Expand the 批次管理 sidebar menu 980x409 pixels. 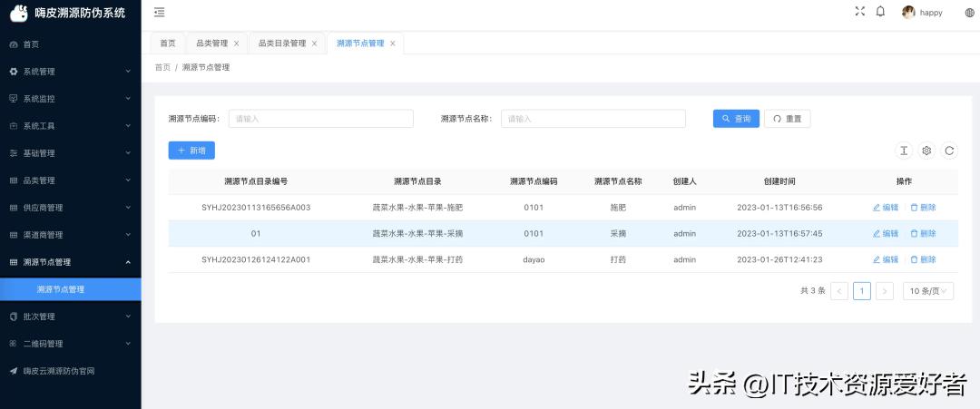(x=70, y=316)
